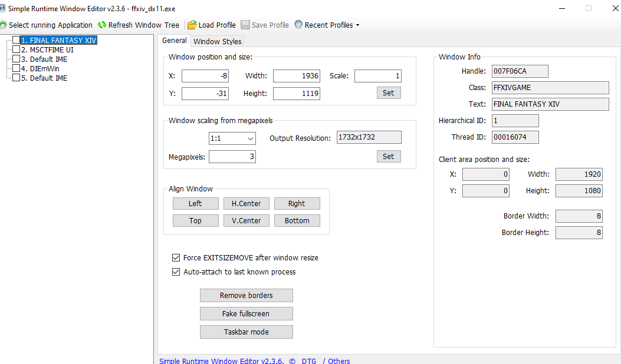Image resolution: width=621 pixels, height=364 pixels.
Task: Click the Thread ID field 00016074
Action: point(515,137)
